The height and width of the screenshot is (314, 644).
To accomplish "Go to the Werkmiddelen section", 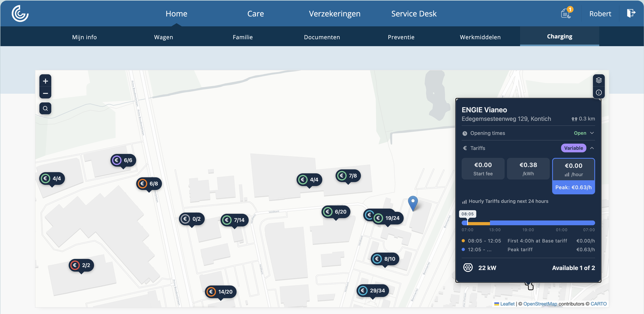I will pyautogui.click(x=480, y=37).
